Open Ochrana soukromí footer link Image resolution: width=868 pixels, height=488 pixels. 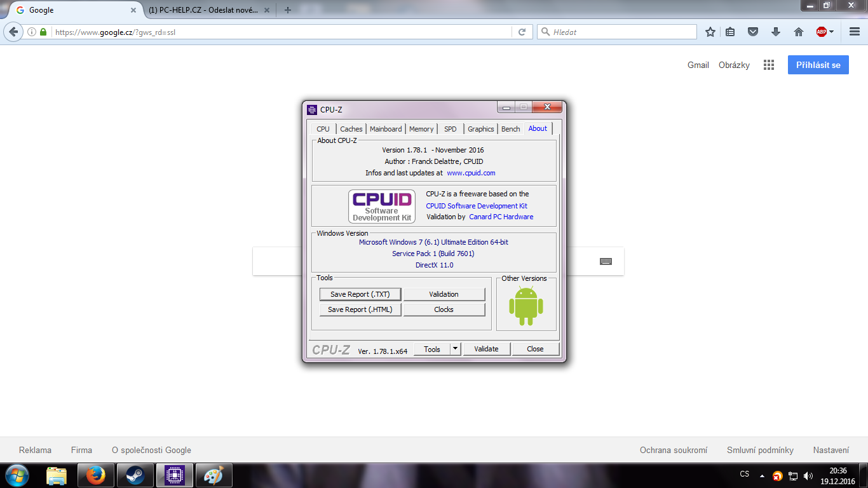tap(674, 450)
